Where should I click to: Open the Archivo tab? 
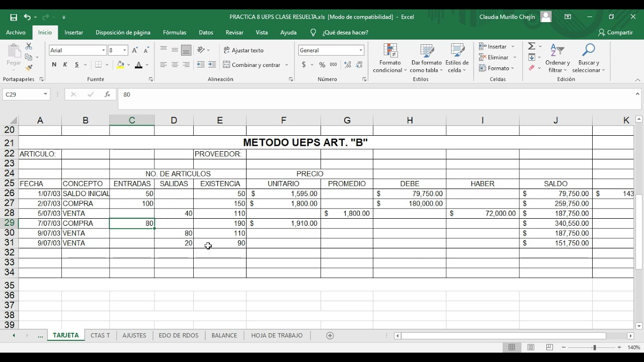pos(16,32)
